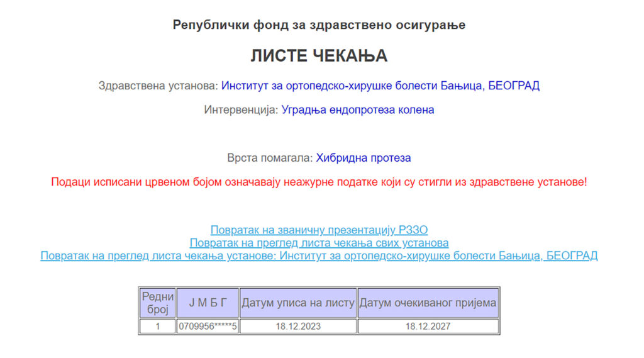Click the Хибридна протеза text
Screen dimensions: 644x358
pos(363,158)
